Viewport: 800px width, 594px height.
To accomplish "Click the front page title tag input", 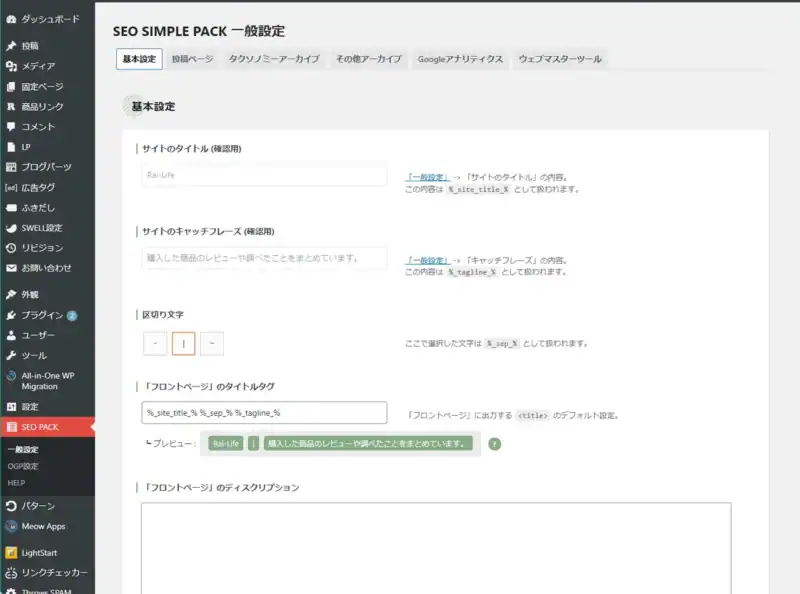I will coord(264,413).
